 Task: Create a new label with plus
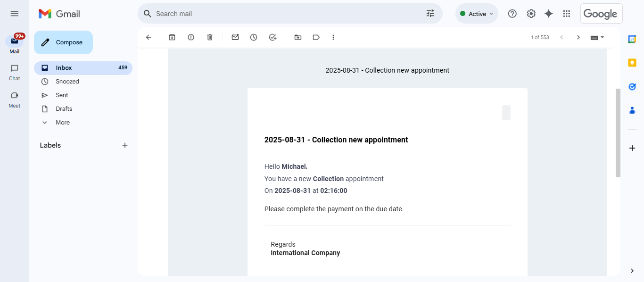(x=125, y=145)
